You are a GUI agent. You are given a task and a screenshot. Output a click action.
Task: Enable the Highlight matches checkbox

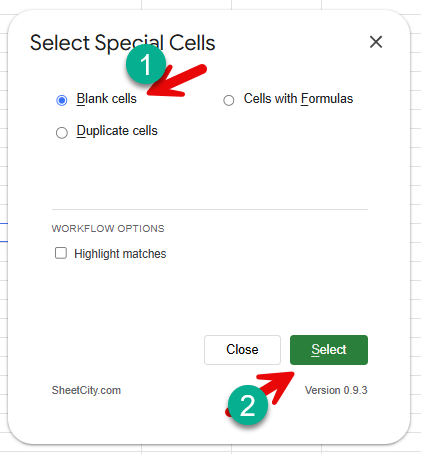point(61,253)
